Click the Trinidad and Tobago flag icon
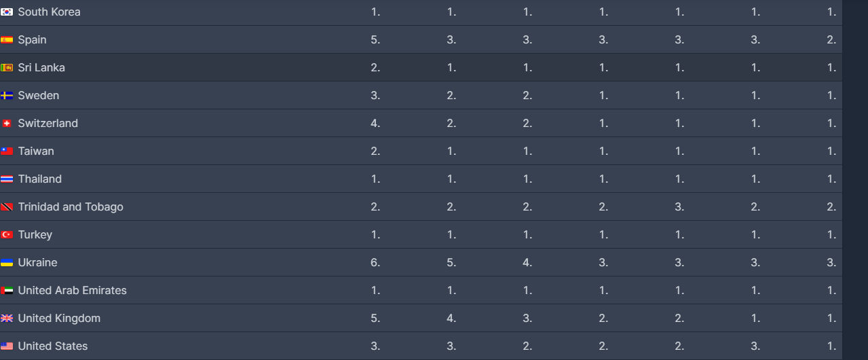This screenshot has width=868, height=360. tap(7, 207)
